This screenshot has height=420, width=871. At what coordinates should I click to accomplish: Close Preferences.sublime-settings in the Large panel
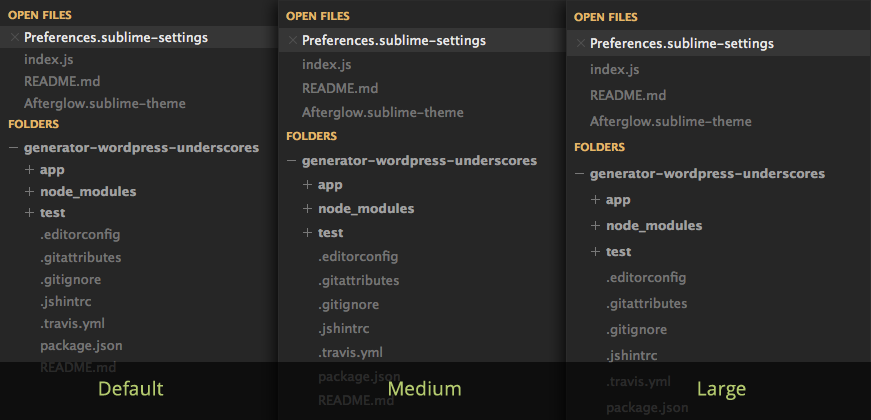tap(580, 43)
